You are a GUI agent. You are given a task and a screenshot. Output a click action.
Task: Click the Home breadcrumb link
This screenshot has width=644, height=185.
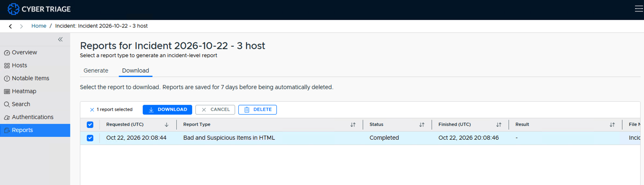pyautogui.click(x=39, y=26)
